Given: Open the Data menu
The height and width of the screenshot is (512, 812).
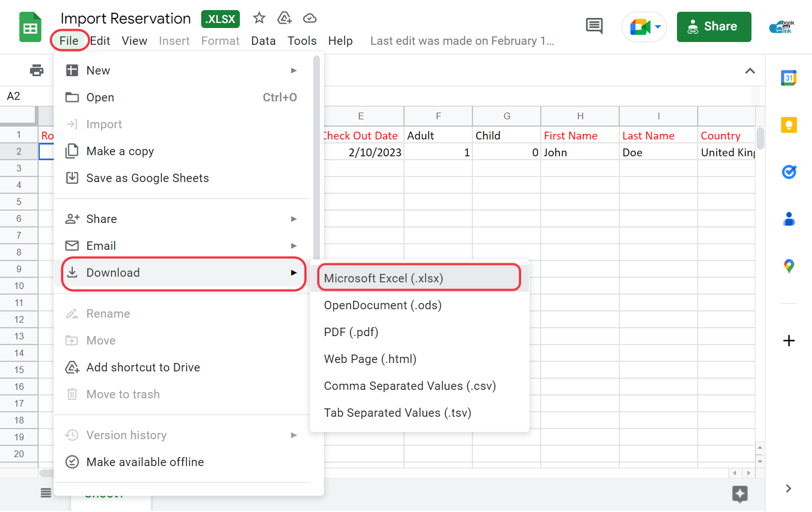Looking at the screenshot, I should pos(263,41).
